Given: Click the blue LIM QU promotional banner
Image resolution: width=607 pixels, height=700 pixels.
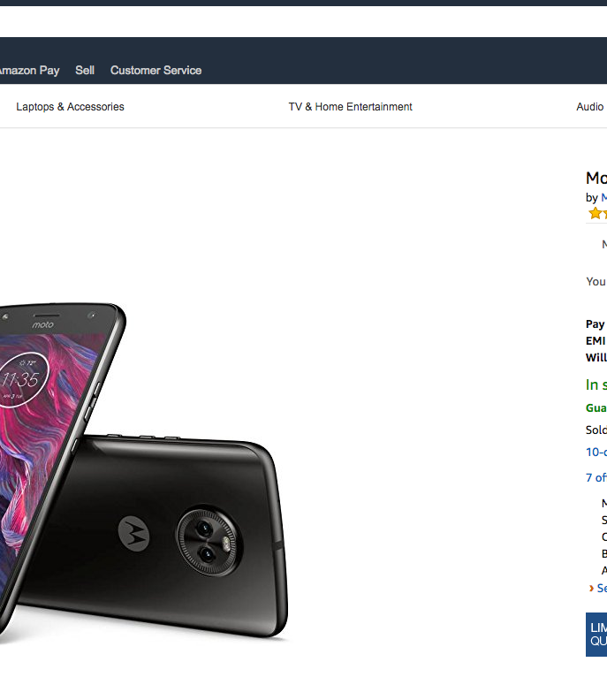Looking at the screenshot, I should (x=596, y=634).
